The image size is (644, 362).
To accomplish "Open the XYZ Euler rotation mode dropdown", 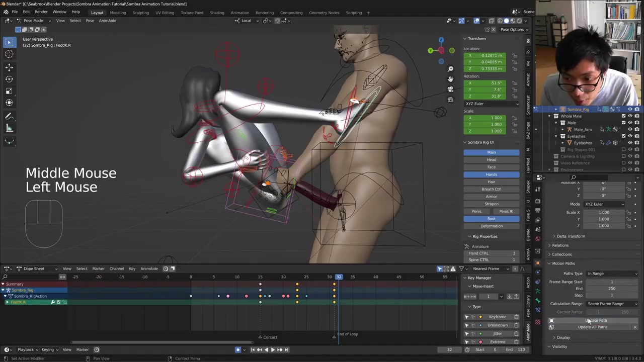I will coord(491,104).
